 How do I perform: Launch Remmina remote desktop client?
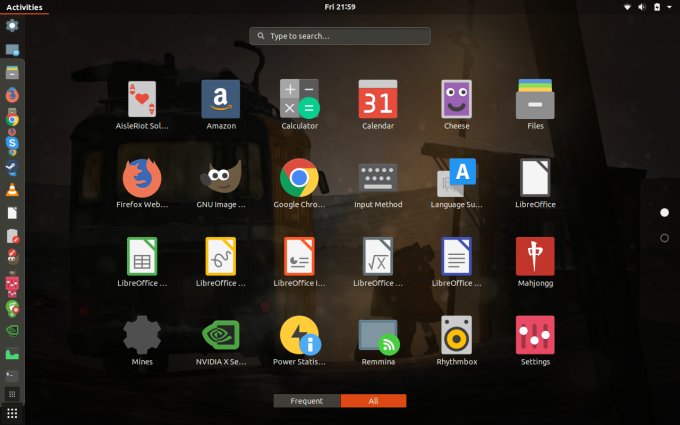[379, 337]
